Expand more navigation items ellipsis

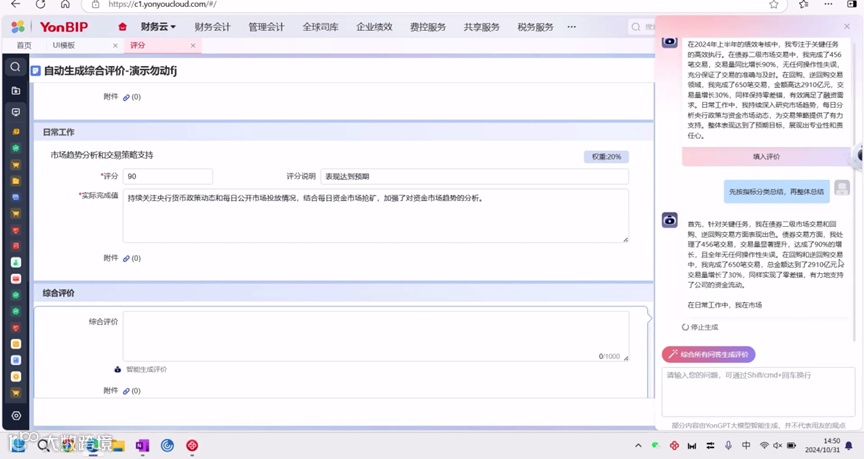(x=571, y=26)
